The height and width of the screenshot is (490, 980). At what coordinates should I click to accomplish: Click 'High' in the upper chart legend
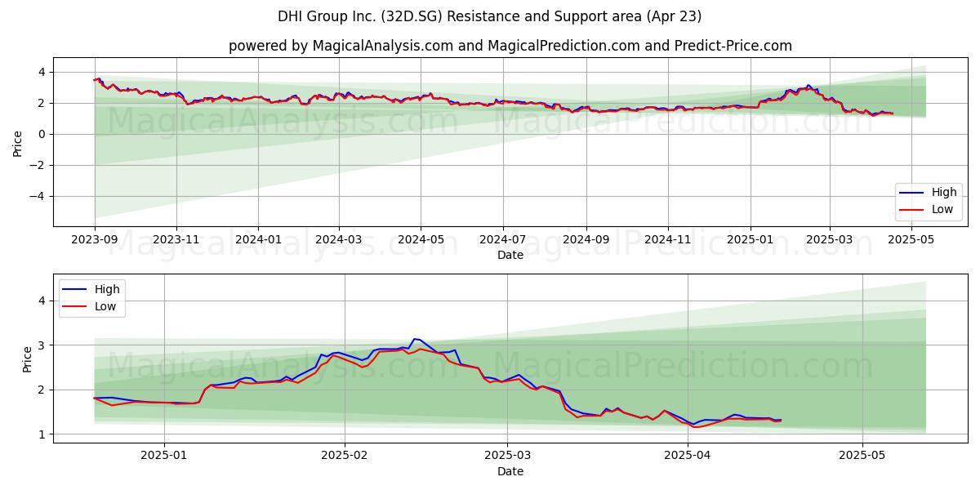(944, 193)
